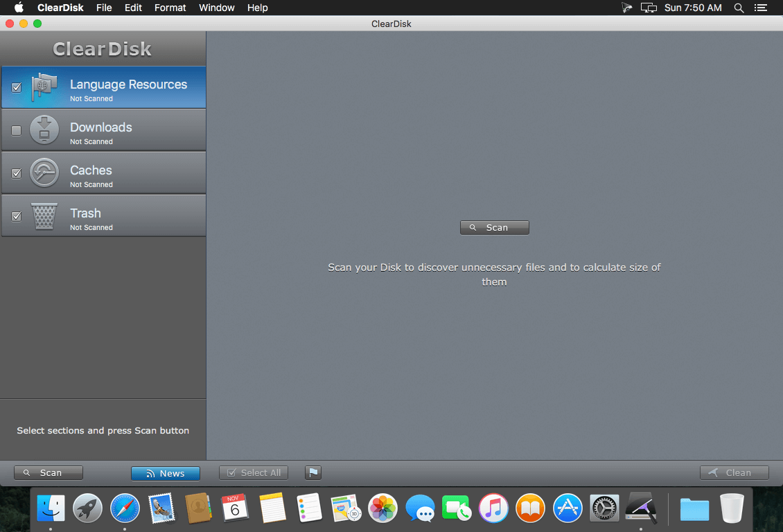Click the Trash bin icon in sidebar

pyautogui.click(x=44, y=216)
